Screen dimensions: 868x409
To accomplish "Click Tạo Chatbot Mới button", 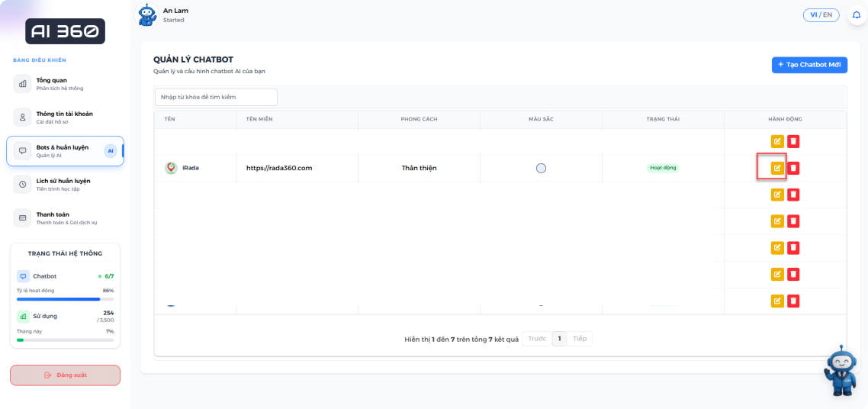I will [809, 65].
